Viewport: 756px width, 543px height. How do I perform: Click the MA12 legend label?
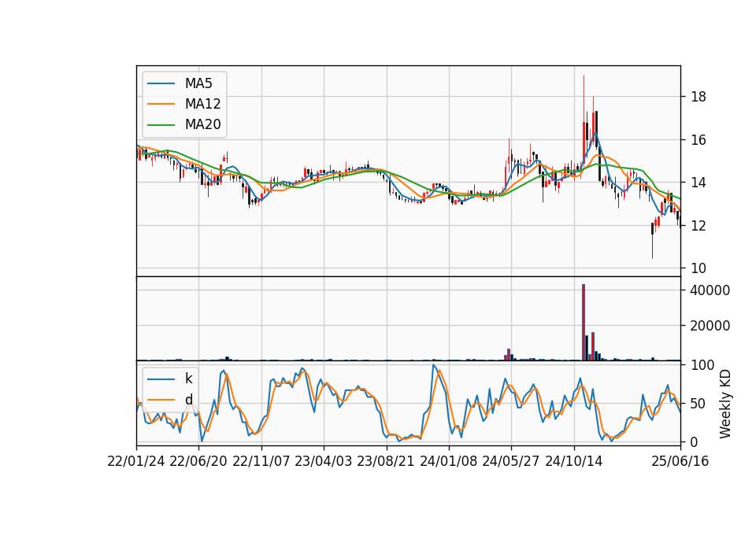(x=202, y=104)
